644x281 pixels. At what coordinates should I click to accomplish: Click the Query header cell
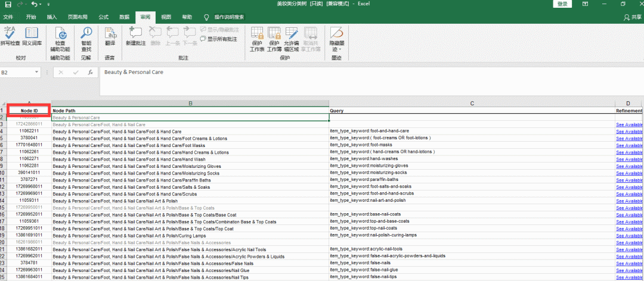pyautogui.click(x=472, y=111)
